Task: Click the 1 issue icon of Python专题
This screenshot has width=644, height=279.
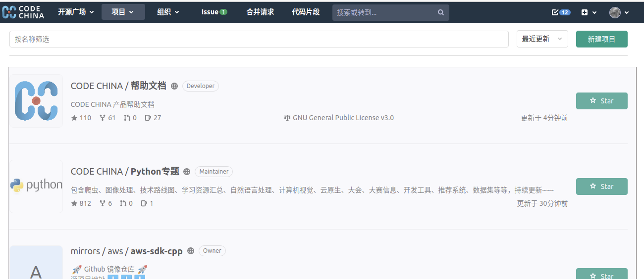Action: pyautogui.click(x=144, y=203)
